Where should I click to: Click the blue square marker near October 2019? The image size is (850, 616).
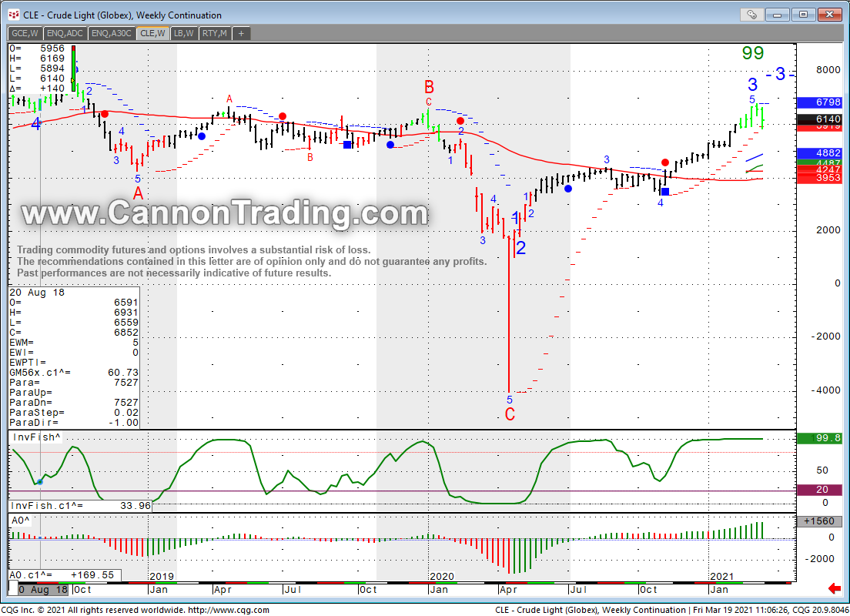coord(347,145)
